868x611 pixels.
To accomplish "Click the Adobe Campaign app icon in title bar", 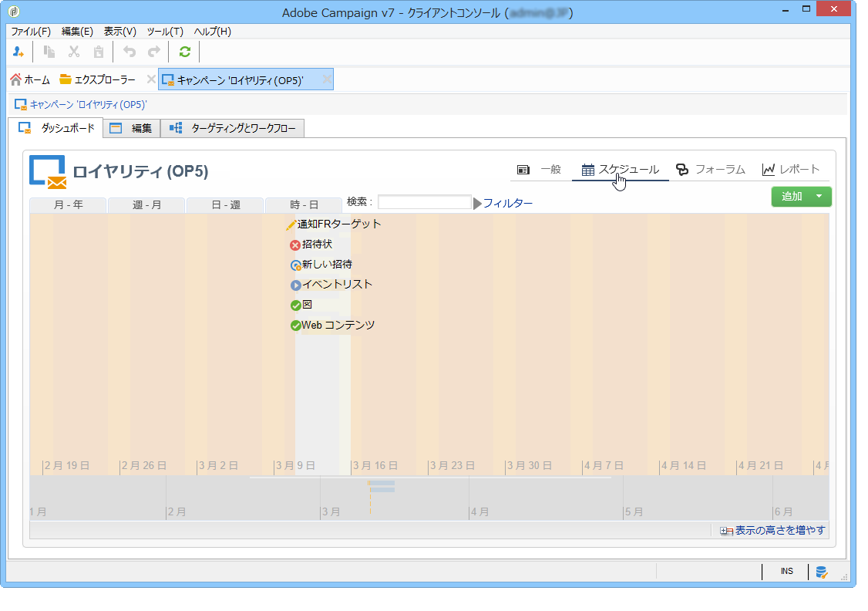I will [14, 11].
